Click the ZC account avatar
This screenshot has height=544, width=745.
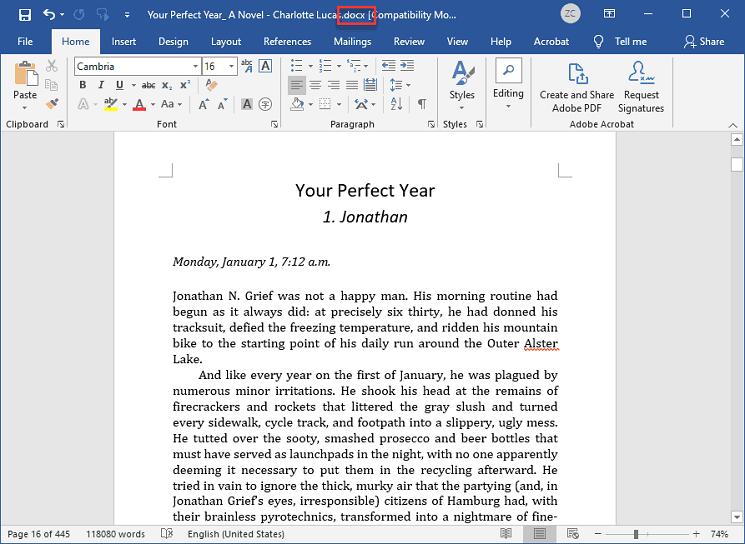click(x=570, y=14)
